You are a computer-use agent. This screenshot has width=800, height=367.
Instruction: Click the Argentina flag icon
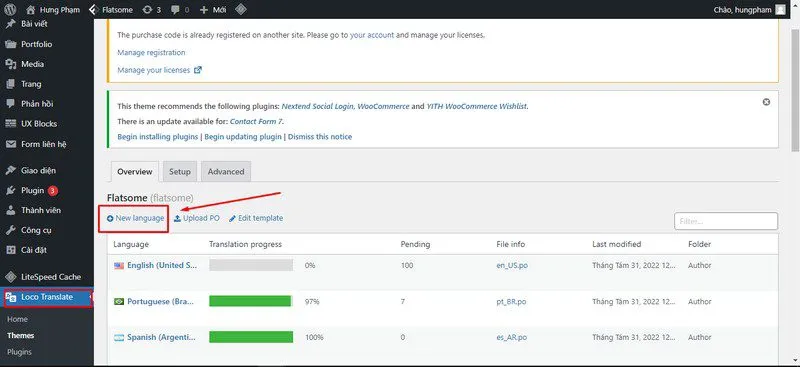tap(119, 337)
